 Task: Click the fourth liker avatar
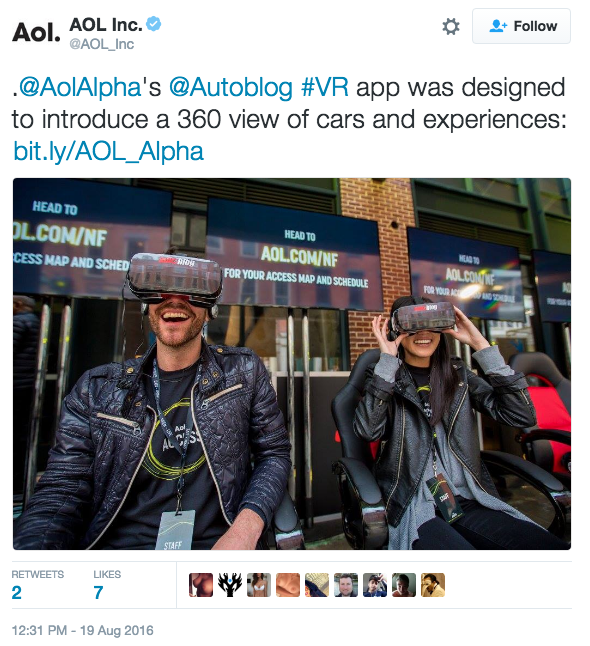pos(288,585)
